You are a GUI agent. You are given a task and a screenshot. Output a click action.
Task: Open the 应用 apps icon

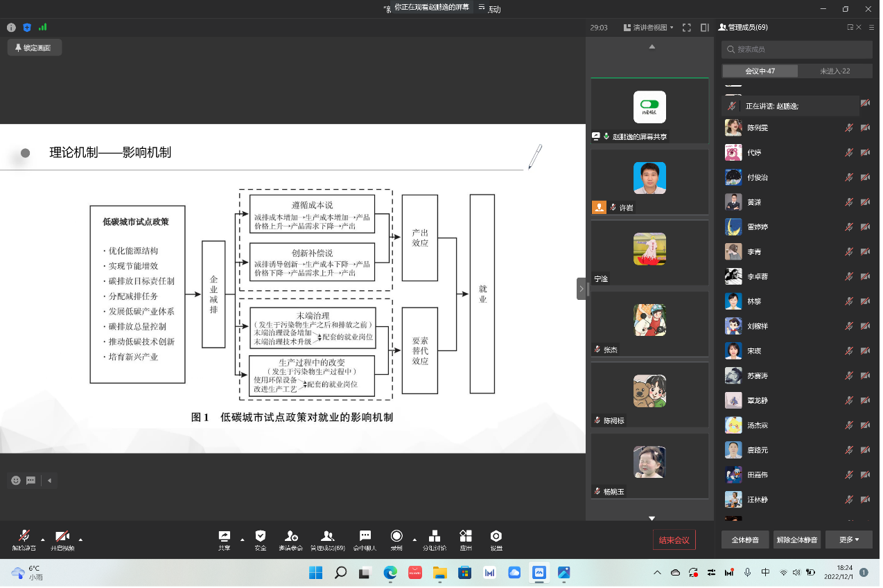[x=466, y=537]
